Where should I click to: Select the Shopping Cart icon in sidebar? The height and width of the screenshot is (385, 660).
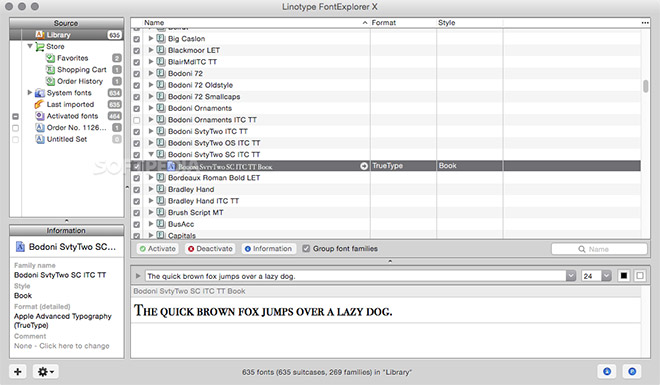point(50,69)
